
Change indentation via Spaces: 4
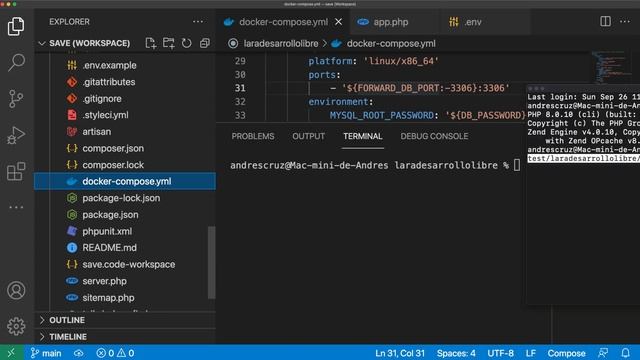point(456,353)
